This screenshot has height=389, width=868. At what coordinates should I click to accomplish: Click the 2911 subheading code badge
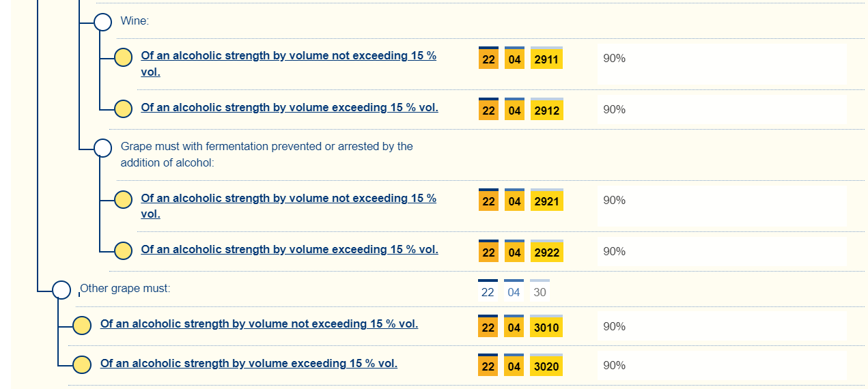546,59
